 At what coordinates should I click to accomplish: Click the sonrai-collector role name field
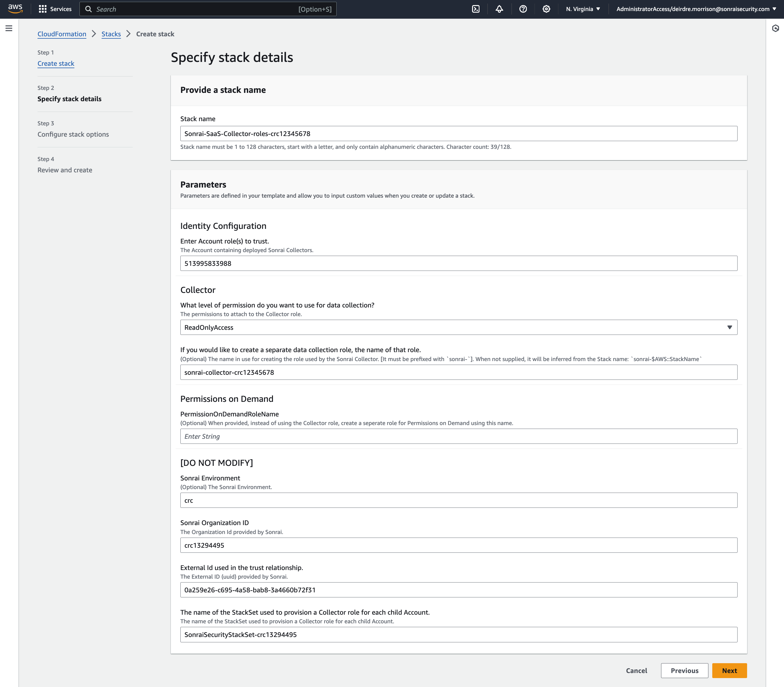tap(458, 372)
